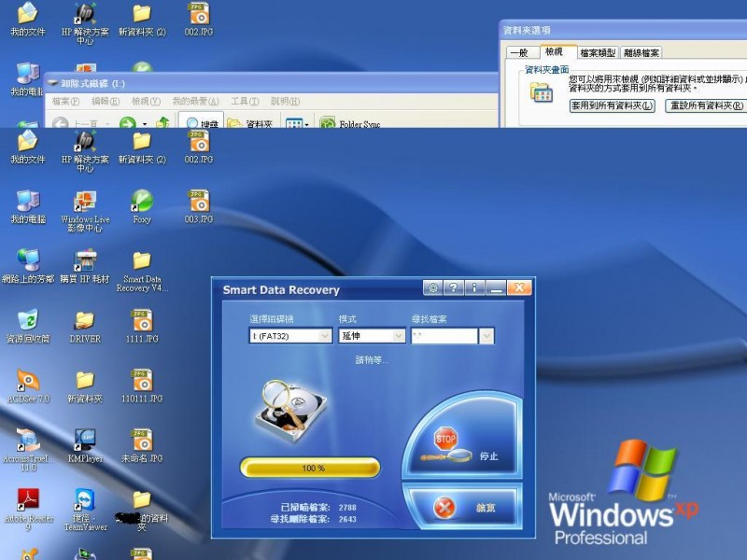Click the green Forward arrow in Explorer toolbar
747x560 pixels.
click(127, 123)
